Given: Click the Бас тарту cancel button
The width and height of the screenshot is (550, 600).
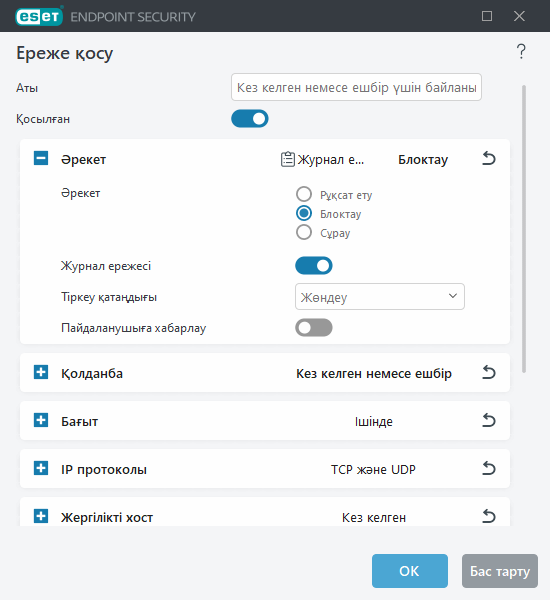Looking at the screenshot, I should coord(499,571).
